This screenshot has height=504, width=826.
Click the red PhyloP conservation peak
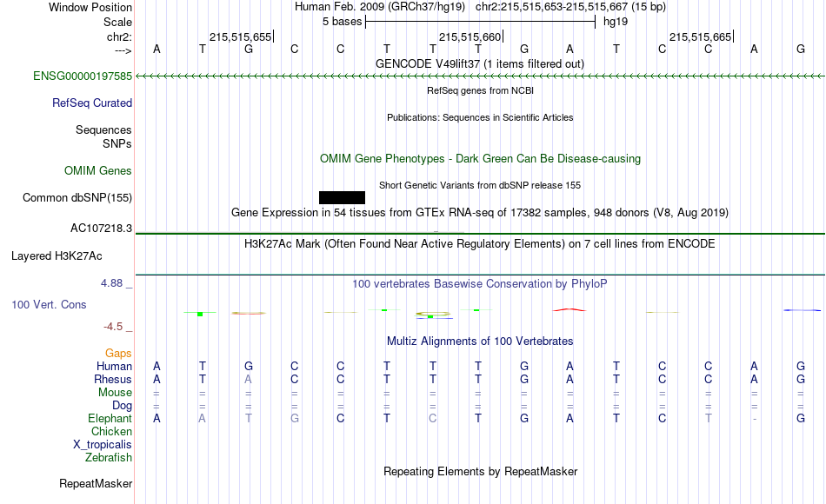pos(570,309)
